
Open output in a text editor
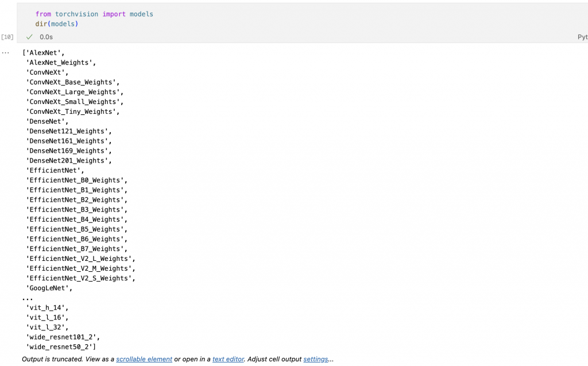[x=228, y=359]
